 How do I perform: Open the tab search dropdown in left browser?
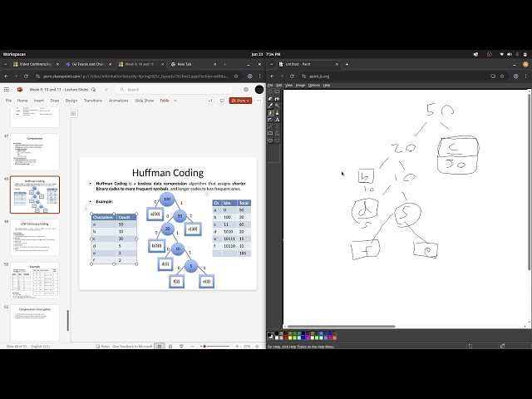click(x=6, y=64)
